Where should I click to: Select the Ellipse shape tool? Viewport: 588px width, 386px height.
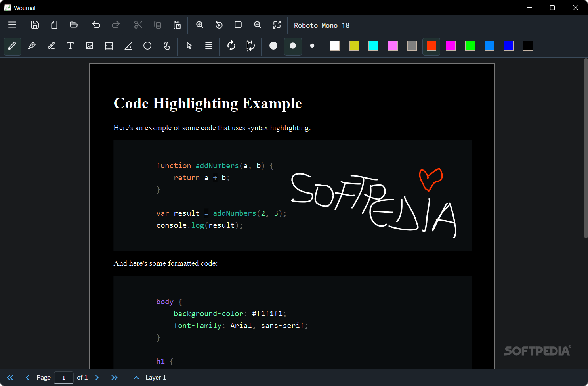pos(147,46)
